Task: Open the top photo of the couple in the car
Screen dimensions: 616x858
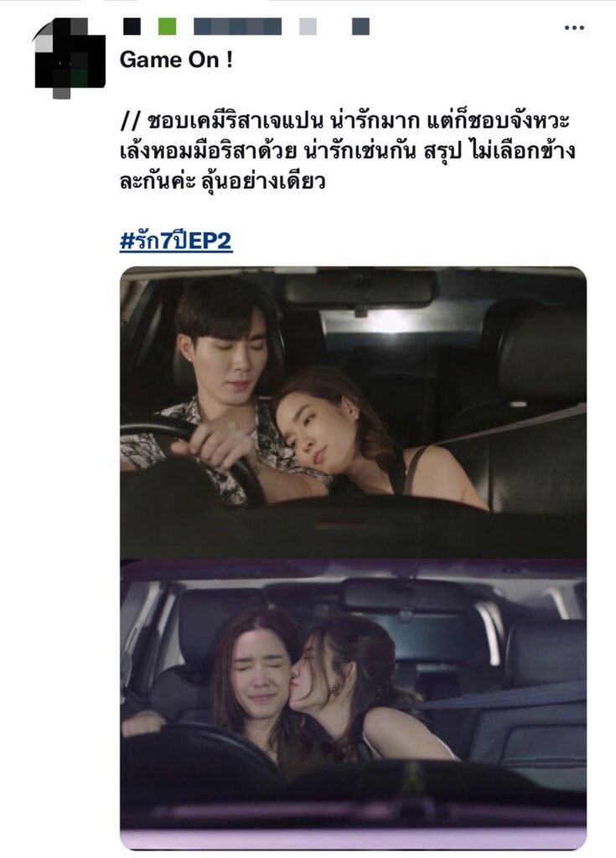Action: tap(353, 412)
